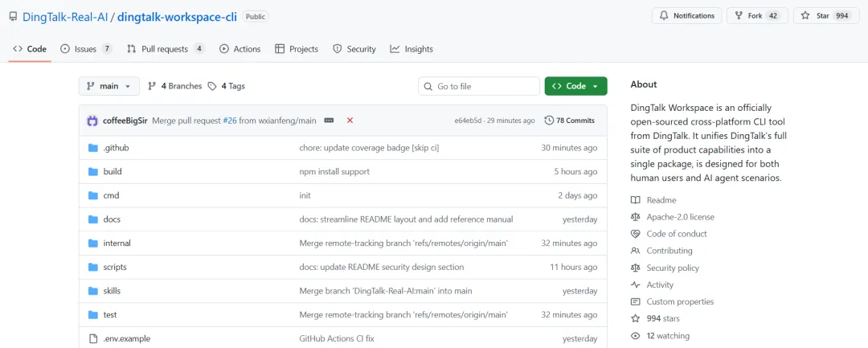Open the test folder
This screenshot has height=348, width=868.
pos(109,314)
